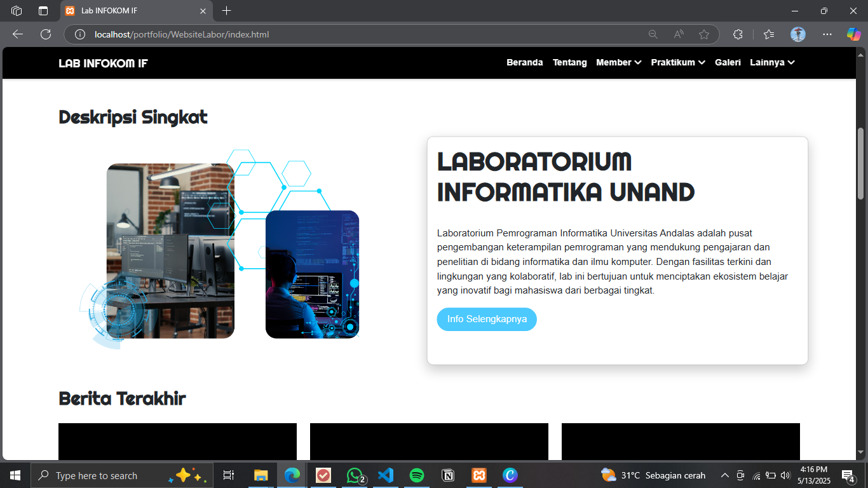
Task: Open Visual Studio Code from taskbar
Action: pyautogui.click(x=386, y=475)
